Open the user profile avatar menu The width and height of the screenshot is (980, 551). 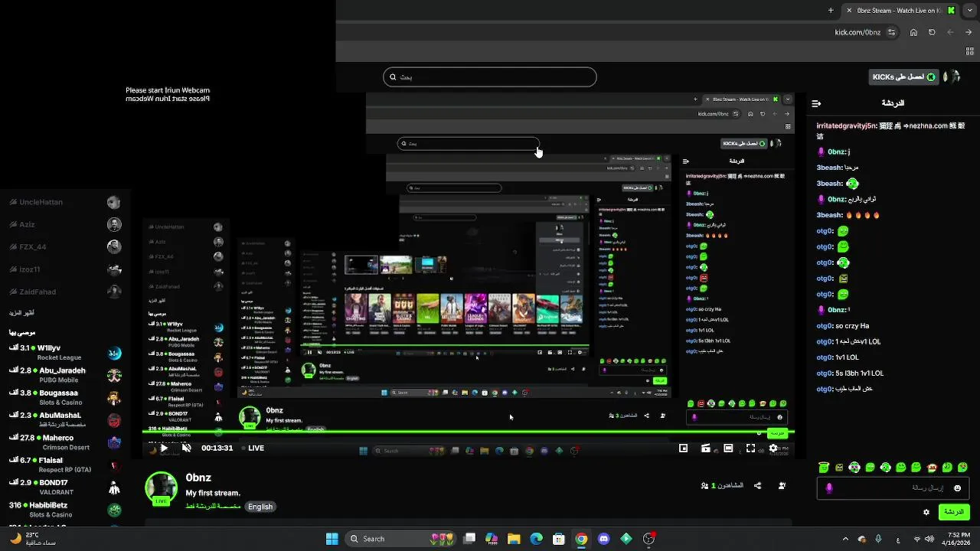point(952,77)
